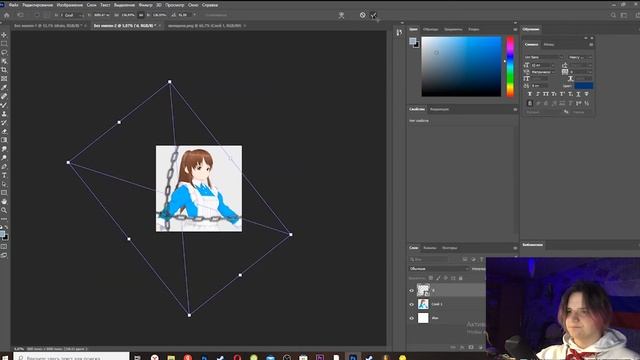Toggle lock image pixels brush icon
This screenshot has height=360, width=640.
[438, 278]
